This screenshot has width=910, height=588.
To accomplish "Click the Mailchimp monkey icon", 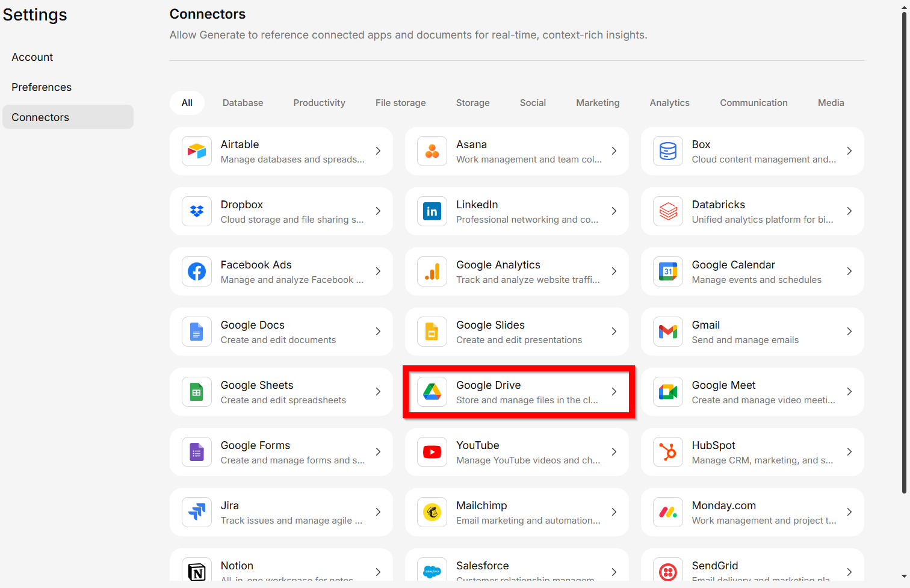I will [x=432, y=512].
